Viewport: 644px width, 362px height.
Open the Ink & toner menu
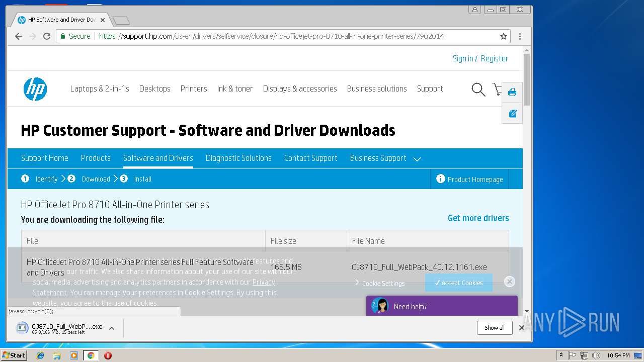tap(235, 89)
